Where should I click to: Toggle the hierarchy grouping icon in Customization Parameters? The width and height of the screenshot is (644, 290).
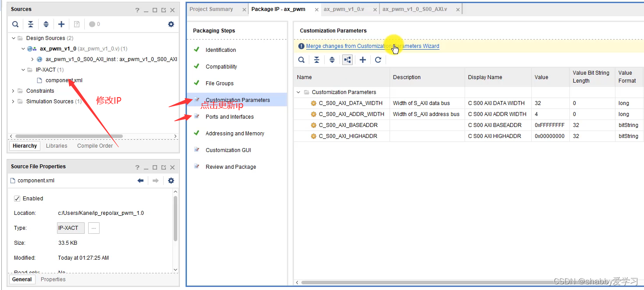click(x=347, y=60)
